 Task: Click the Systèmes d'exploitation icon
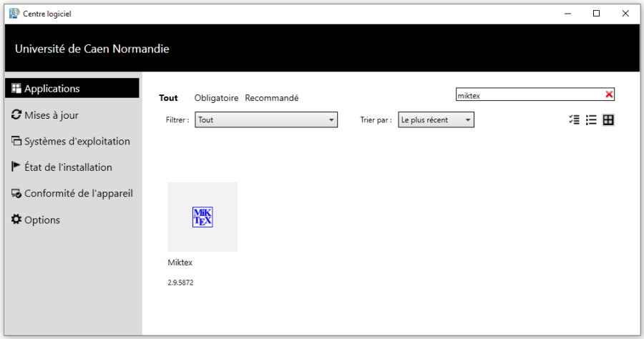pyautogui.click(x=16, y=142)
